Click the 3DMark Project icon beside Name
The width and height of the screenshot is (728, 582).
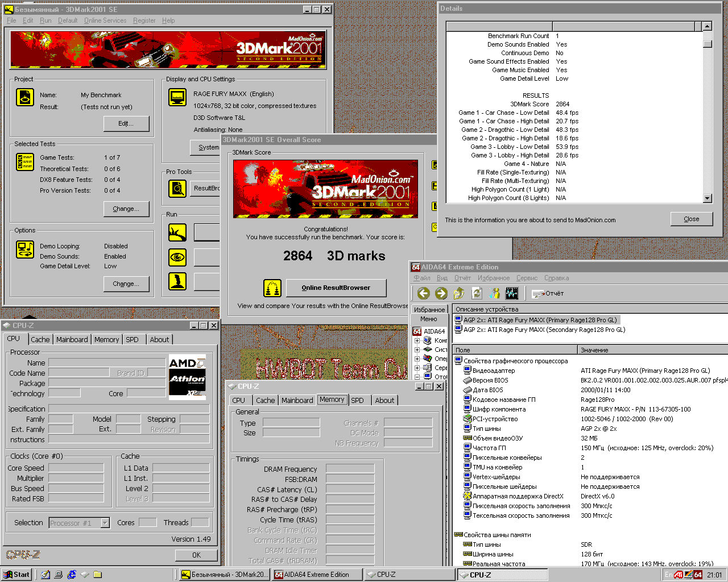click(x=25, y=97)
